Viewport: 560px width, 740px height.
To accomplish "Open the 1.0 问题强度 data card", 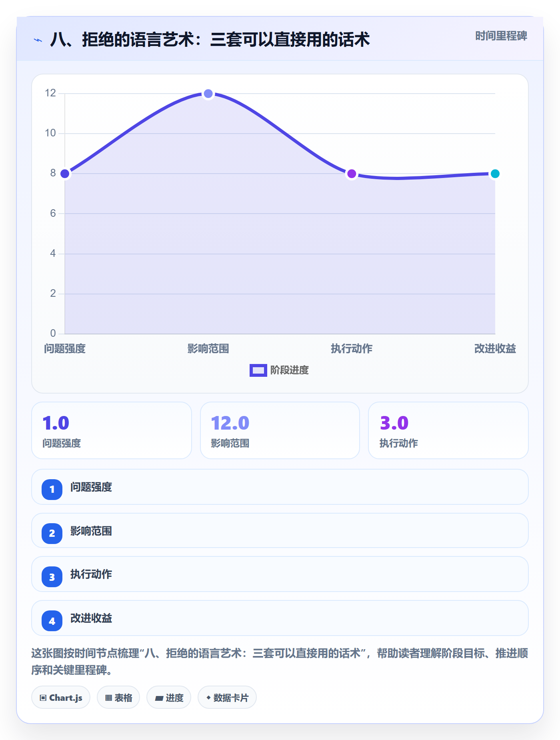I will point(112,430).
